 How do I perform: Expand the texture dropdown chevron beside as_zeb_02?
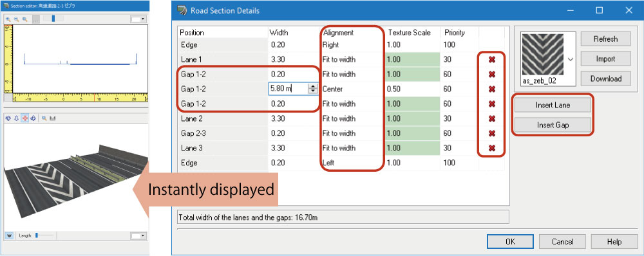[x=571, y=59]
